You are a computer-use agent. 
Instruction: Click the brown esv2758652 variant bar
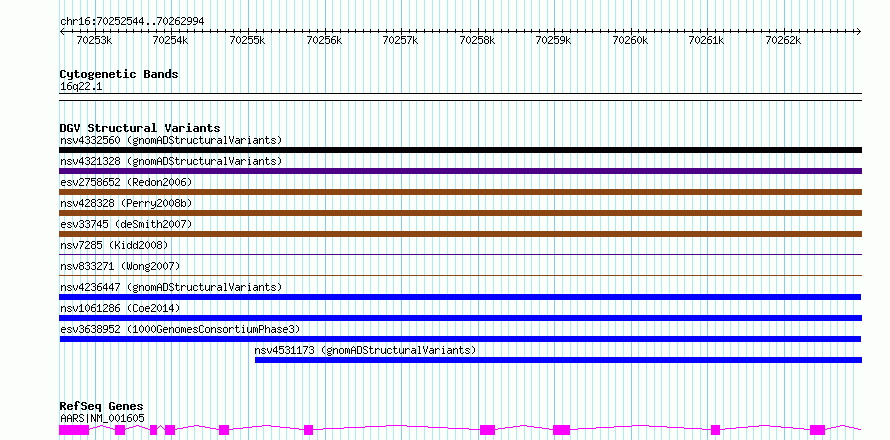[460, 192]
